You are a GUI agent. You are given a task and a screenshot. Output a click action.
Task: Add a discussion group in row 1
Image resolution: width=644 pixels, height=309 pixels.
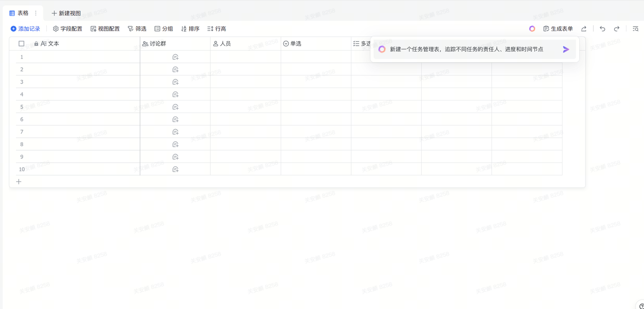pos(175,57)
